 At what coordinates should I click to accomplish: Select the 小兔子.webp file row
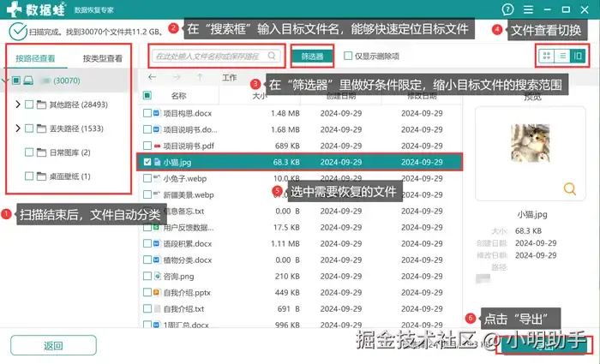(x=300, y=178)
